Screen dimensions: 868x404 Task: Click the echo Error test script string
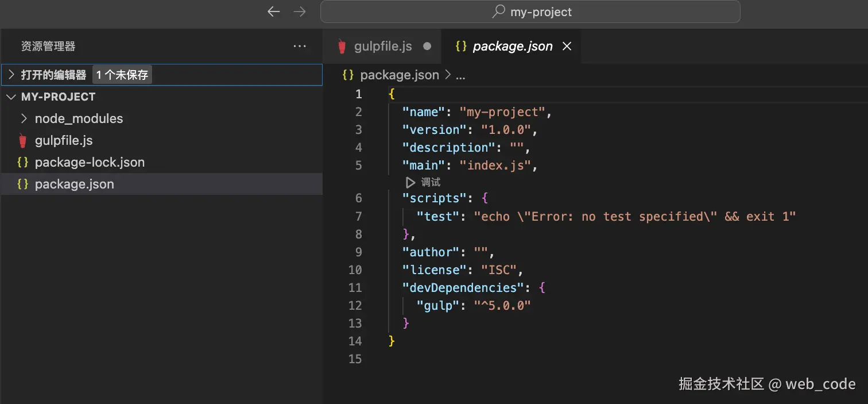pyautogui.click(x=635, y=217)
